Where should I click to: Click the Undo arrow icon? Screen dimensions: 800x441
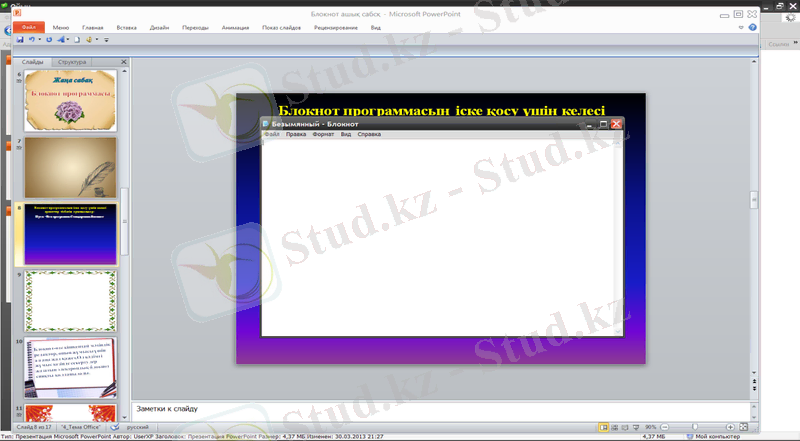pyautogui.click(x=32, y=40)
